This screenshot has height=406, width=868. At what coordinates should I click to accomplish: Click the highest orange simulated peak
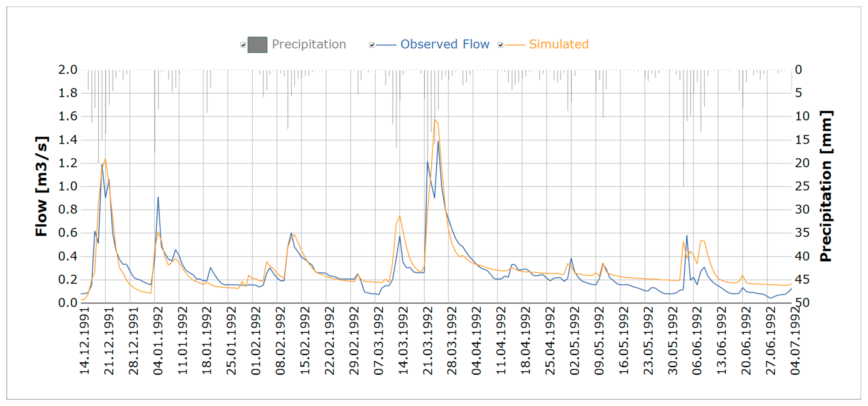(x=435, y=120)
